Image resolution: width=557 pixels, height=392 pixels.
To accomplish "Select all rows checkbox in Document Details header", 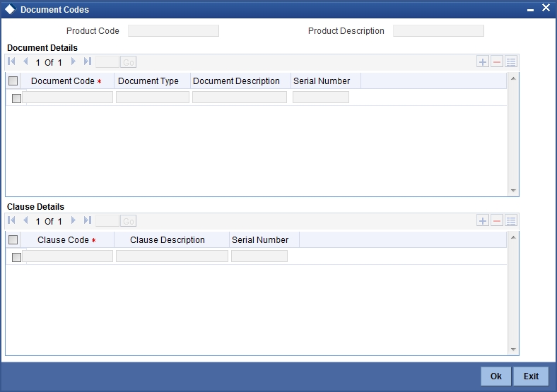I will pyautogui.click(x=13, y=81).
